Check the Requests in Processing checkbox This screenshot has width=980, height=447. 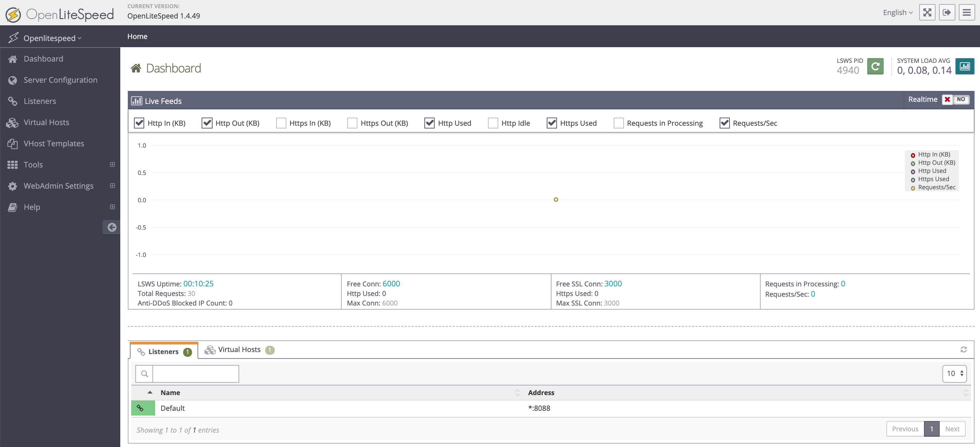(618, 123)
